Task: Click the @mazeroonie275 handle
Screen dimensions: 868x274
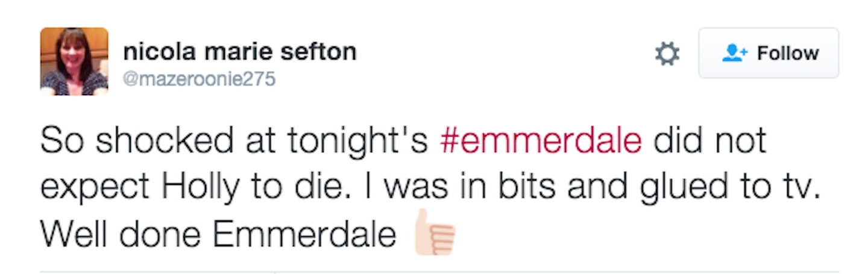Action: tap(199, 79)
